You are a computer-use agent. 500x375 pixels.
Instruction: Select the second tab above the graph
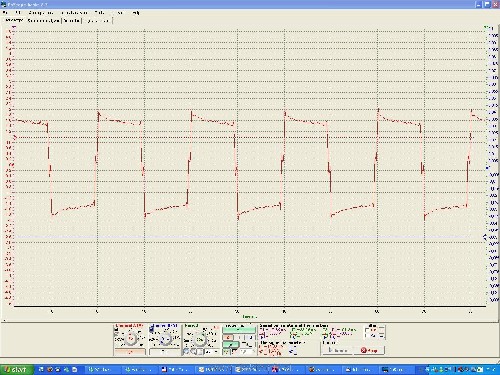coord(43,21)
